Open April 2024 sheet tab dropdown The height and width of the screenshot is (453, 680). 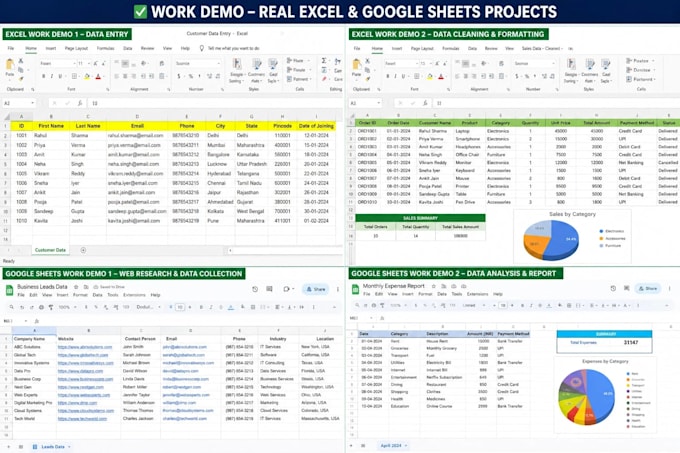point(406,446)
